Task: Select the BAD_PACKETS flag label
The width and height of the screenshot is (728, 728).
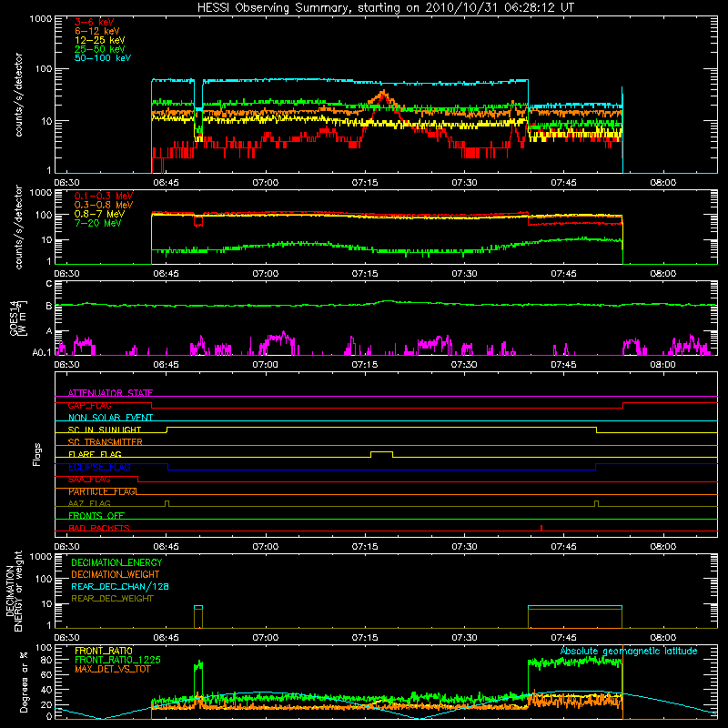Action: point(99,528)
